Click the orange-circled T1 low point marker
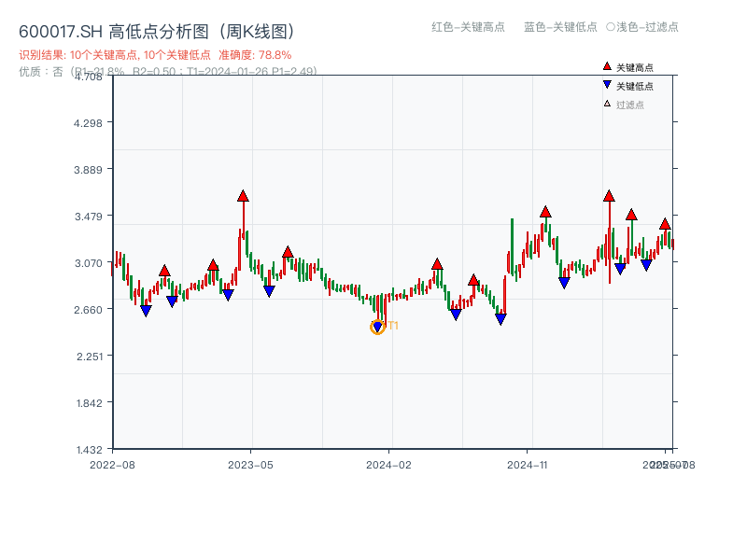747x560 pixels. (377, 328)
